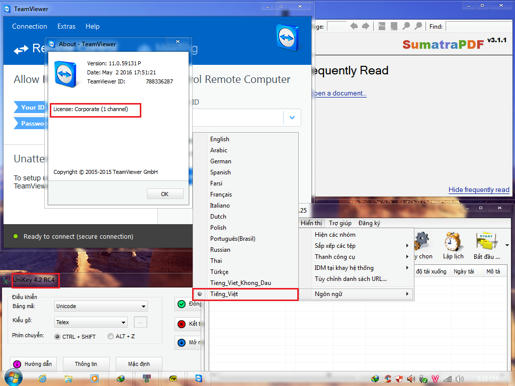Expand IDM toolbar overflow arrow

(x=507, y=245)
